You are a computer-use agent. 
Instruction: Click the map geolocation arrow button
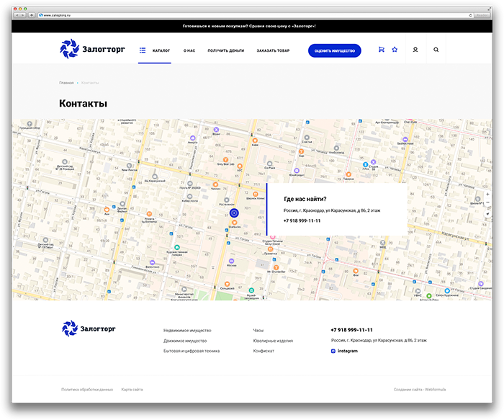[487, 214]
